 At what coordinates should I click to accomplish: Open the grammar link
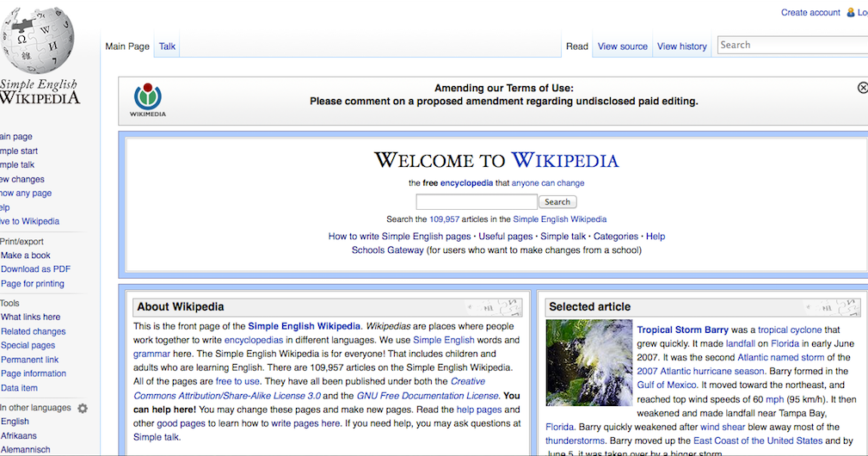[151, 354]
